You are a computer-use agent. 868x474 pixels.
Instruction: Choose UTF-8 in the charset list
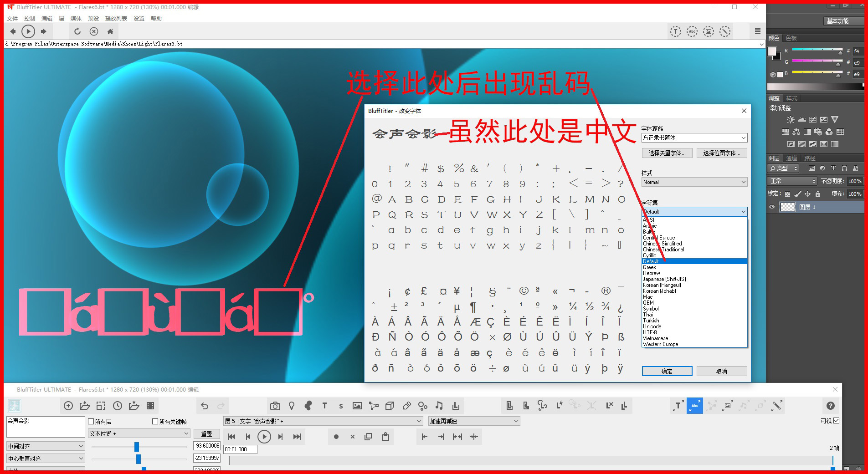(x=650, y=332)
